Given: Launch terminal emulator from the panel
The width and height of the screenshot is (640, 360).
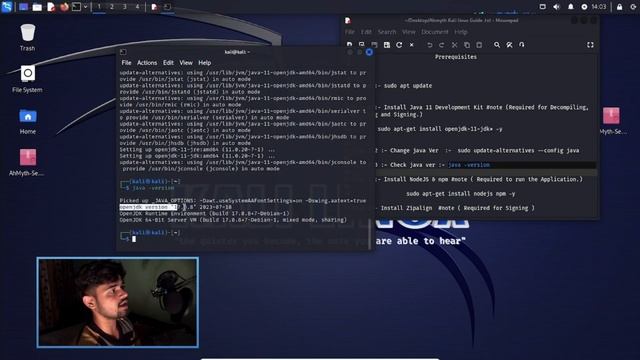Looking at the screenshot, I should pos(76,7).
